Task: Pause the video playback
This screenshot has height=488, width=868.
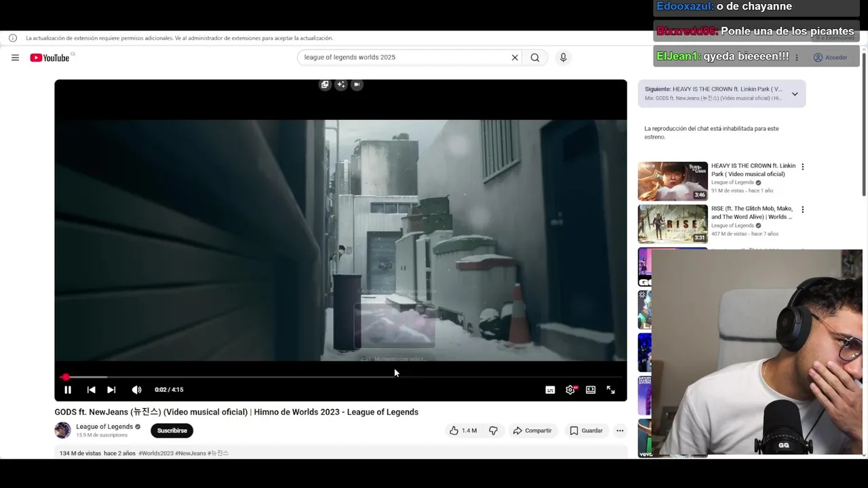Action: pyautogui.click(x=68, y=390)
